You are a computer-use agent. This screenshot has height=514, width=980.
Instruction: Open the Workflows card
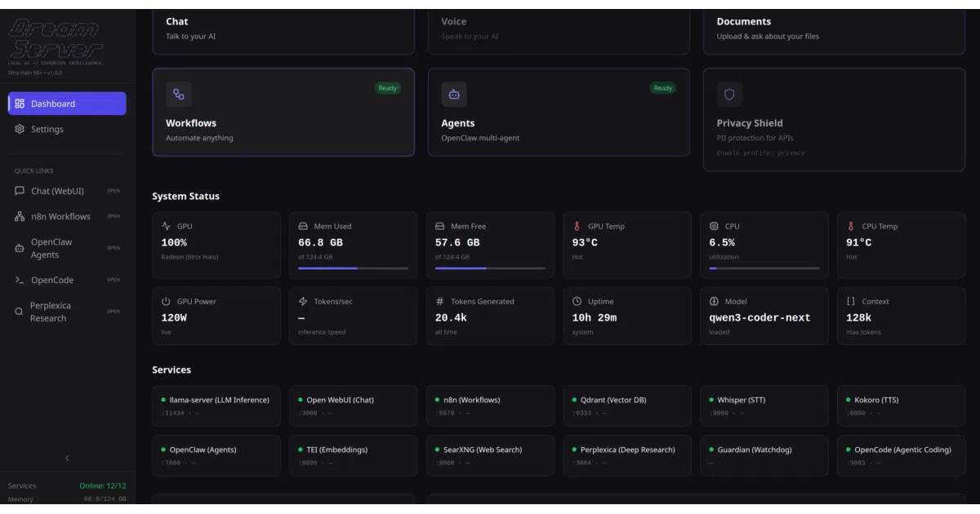click(x=283, y=112)
